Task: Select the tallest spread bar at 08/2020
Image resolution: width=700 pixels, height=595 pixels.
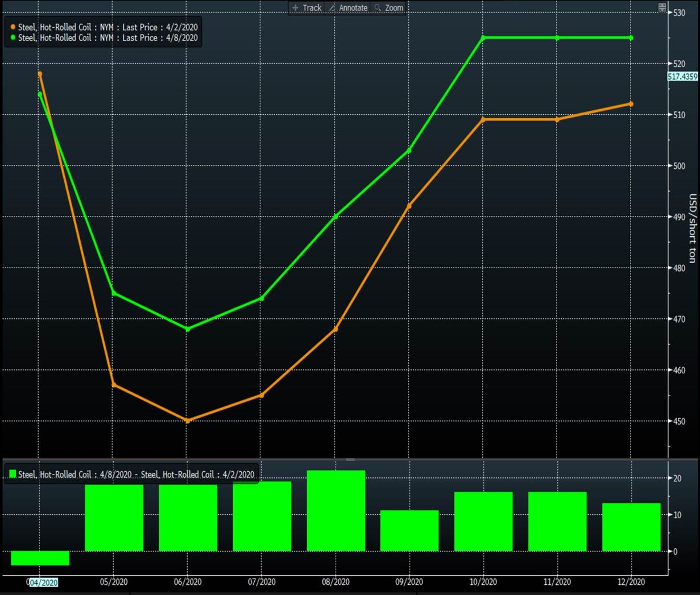Action: click(x=335, y=510)
